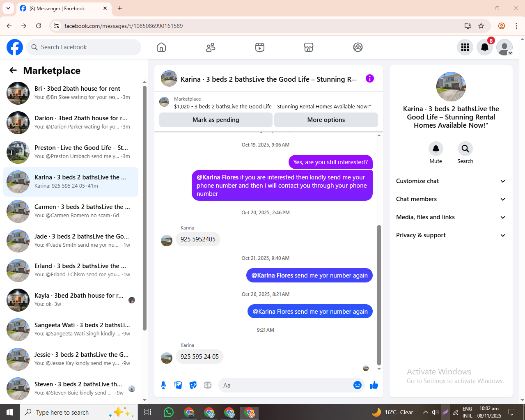
Task: Open Preston Live the Good Life chat
Action: 71,152
